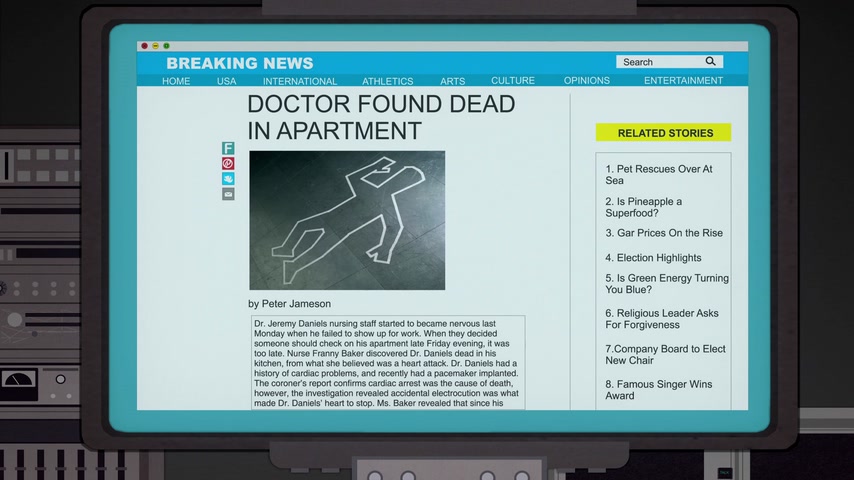The height and width of the screenshot is (480, 854).
Task: Read the Is Pineapple a Superfood story
Action: 645,207
